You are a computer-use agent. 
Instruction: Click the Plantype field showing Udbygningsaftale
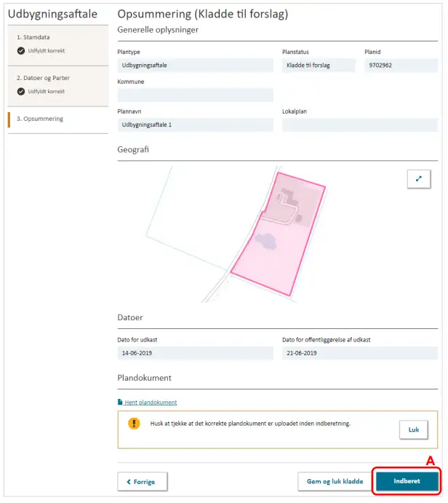coord(195,66)
